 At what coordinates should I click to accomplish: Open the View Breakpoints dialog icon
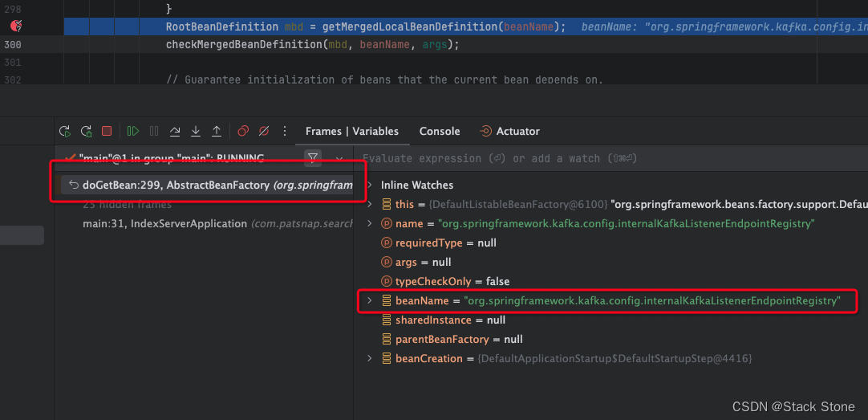242,132
